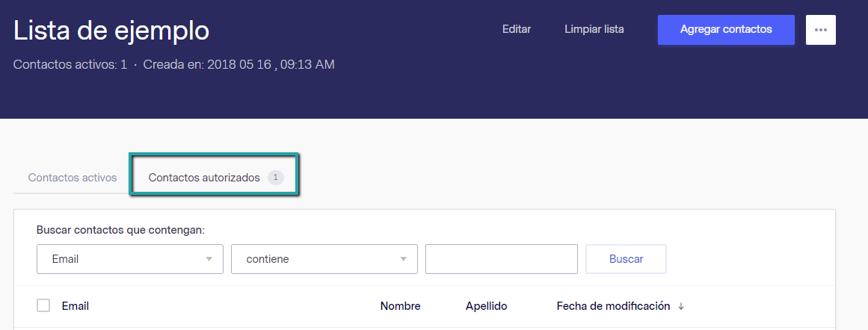Click the Lista de ejemplo title
Viewport: 868px width, 330px height.
111,31
